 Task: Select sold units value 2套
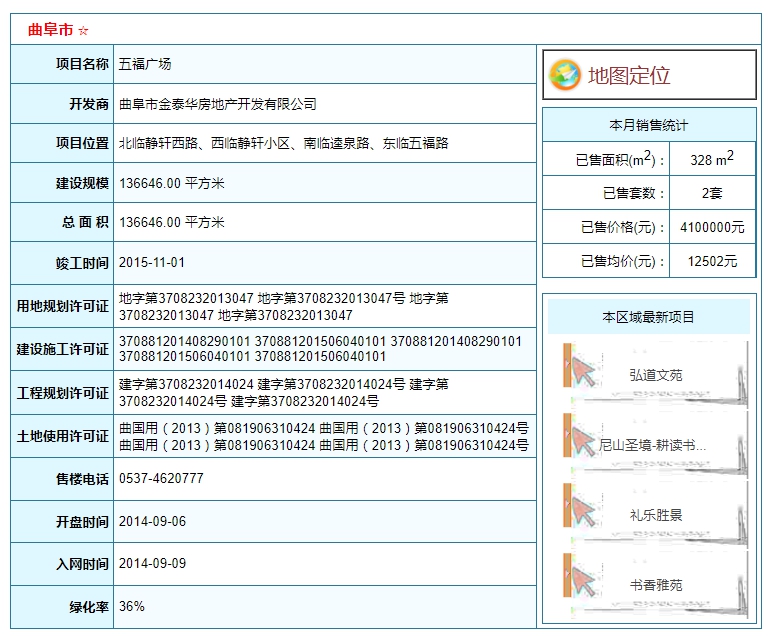[x=712, y=193]
